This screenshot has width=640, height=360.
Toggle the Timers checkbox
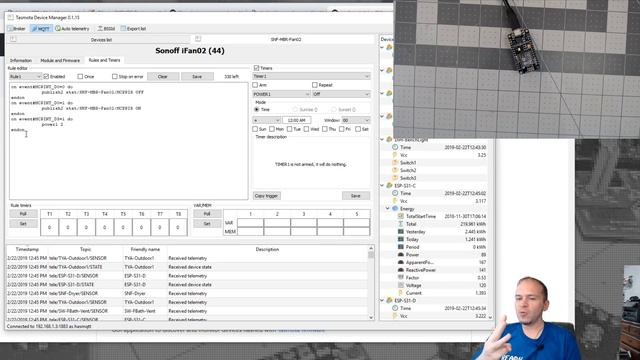[x=256, y=68]
